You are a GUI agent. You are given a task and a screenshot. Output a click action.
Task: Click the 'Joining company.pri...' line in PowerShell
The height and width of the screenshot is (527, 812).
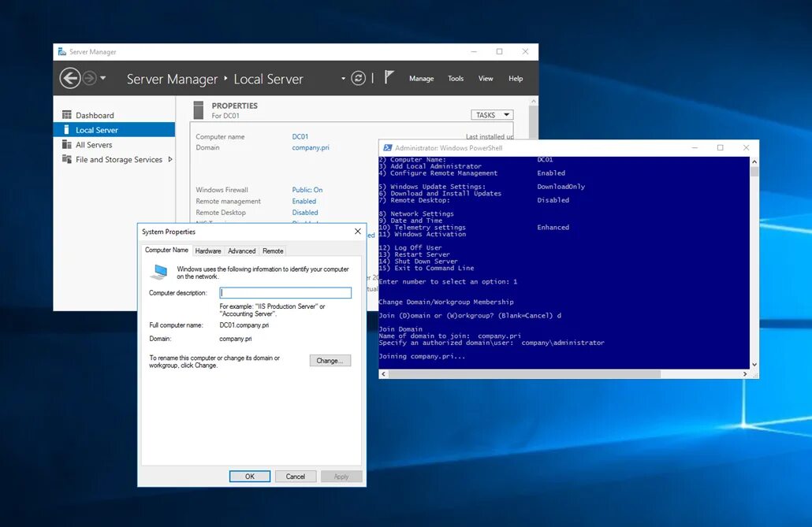pos(422,357)
